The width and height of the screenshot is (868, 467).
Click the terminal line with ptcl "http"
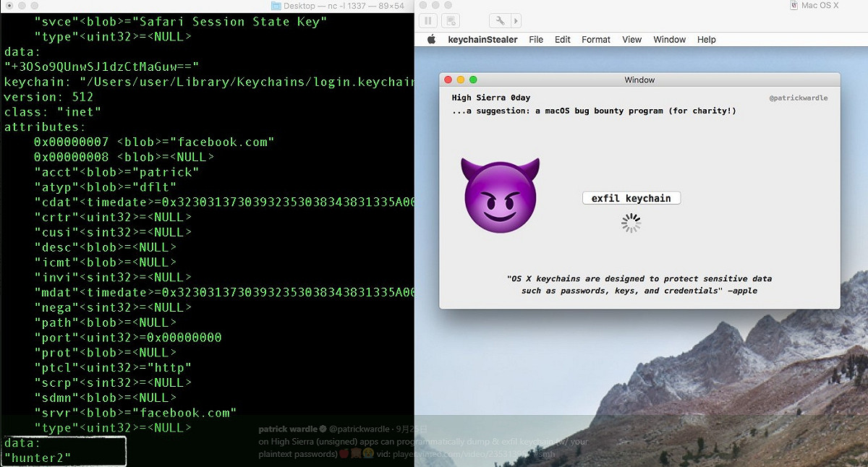pyautogui.click(x=113, y=367)
